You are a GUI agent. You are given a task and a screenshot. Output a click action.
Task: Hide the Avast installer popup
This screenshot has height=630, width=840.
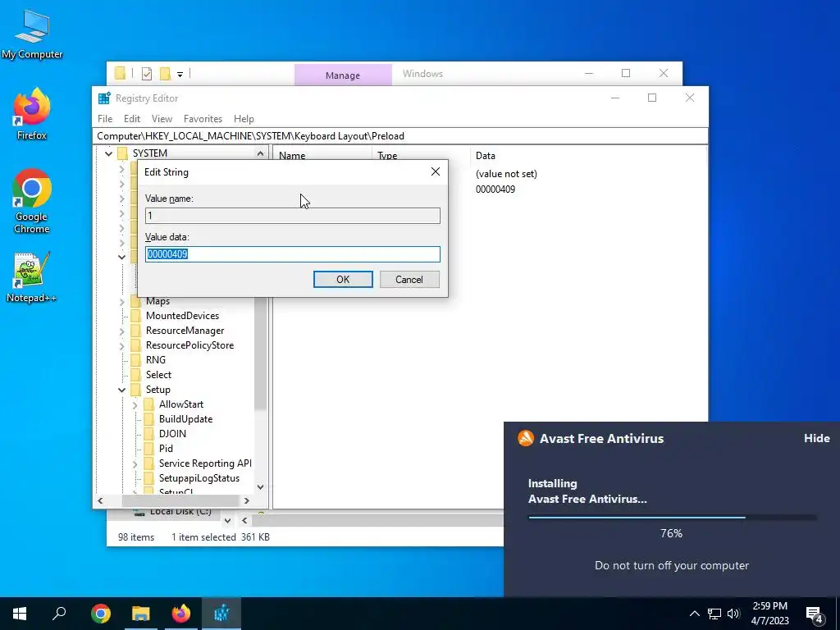coord(816,438)
